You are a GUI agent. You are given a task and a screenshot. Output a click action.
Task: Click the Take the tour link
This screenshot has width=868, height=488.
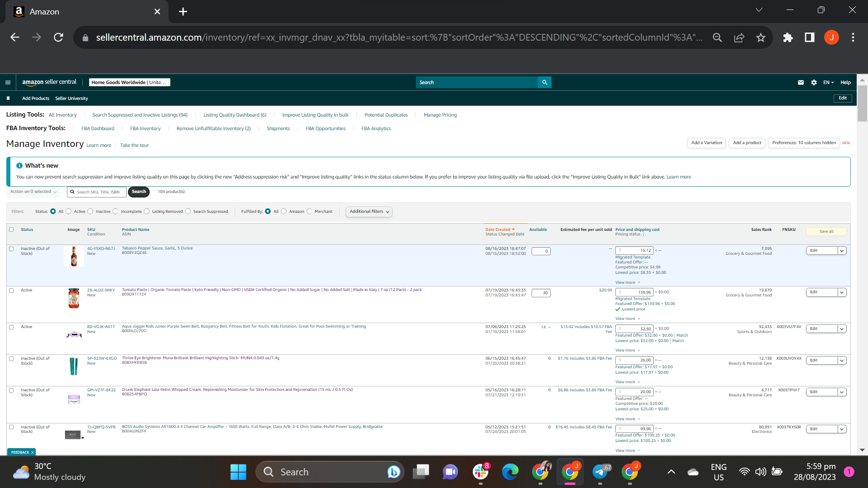pos(134,145)
